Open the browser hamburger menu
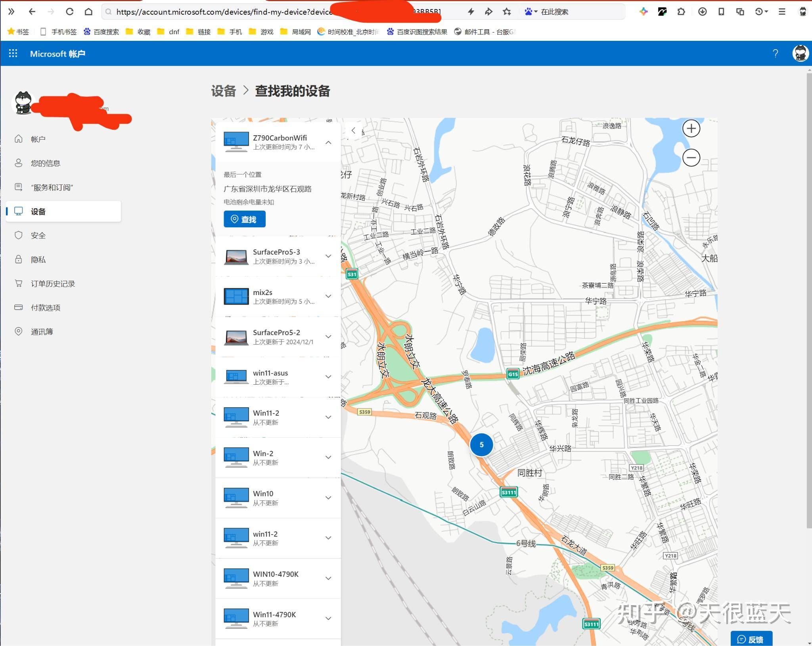The width and height of the screenshot is (812, 646). pyautogui.click(x=782, y=12)
